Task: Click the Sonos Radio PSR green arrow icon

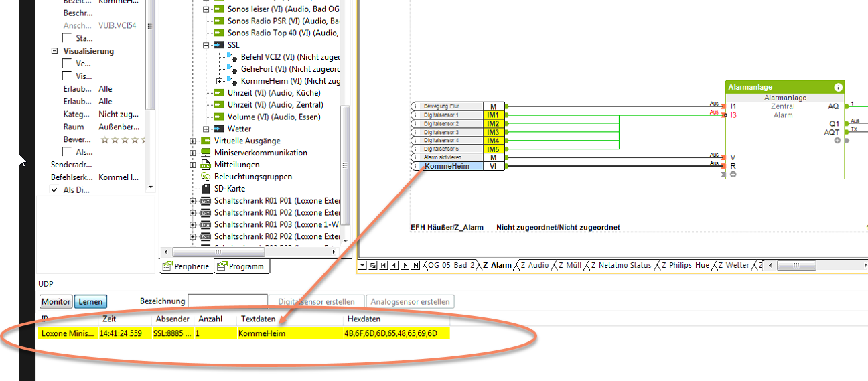Action: pos(219,21)
